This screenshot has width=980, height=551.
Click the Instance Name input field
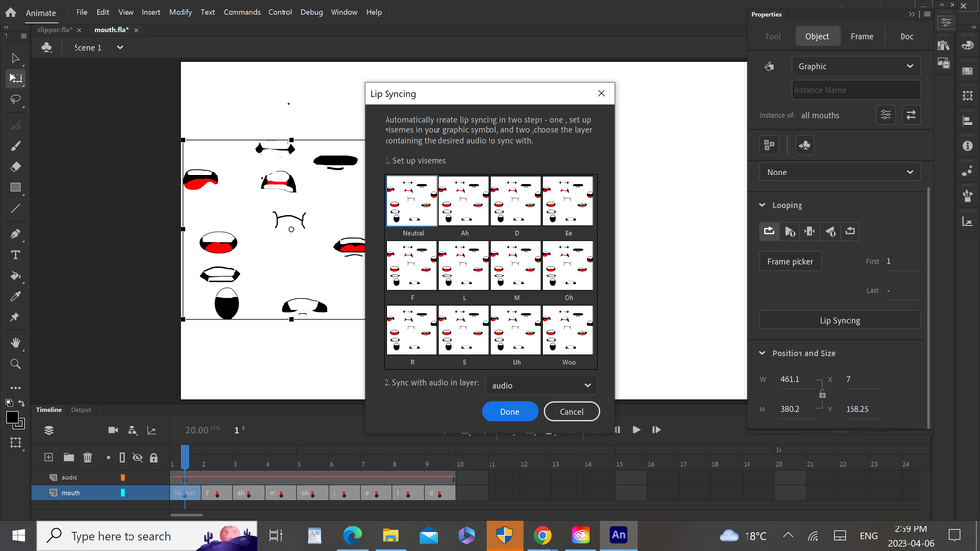pyautogui.click(x=855, y=90)
